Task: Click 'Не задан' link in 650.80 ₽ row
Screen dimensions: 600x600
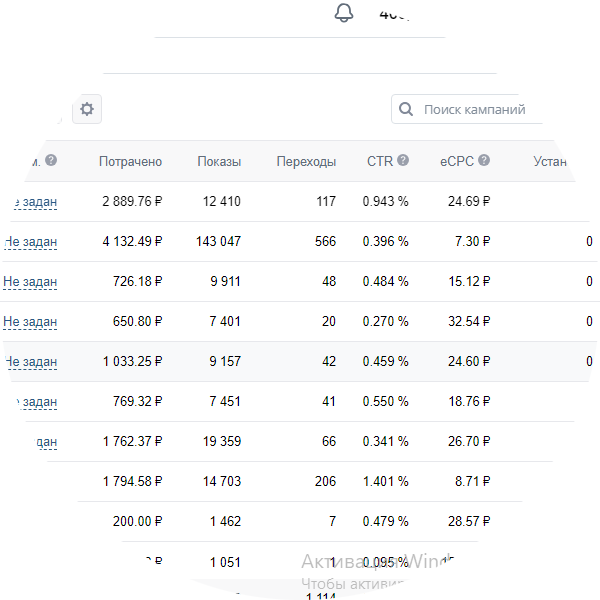Action: (x=30, y=321)
